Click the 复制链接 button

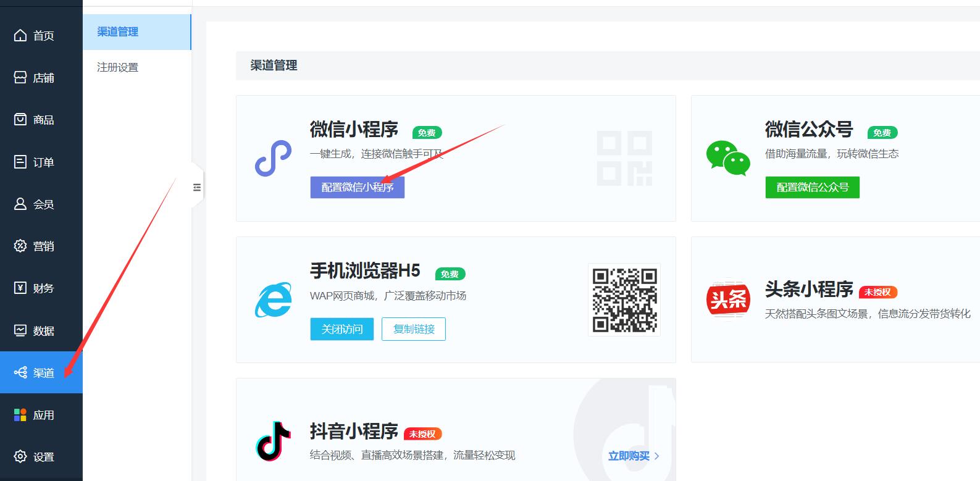[x=414, y=329]
